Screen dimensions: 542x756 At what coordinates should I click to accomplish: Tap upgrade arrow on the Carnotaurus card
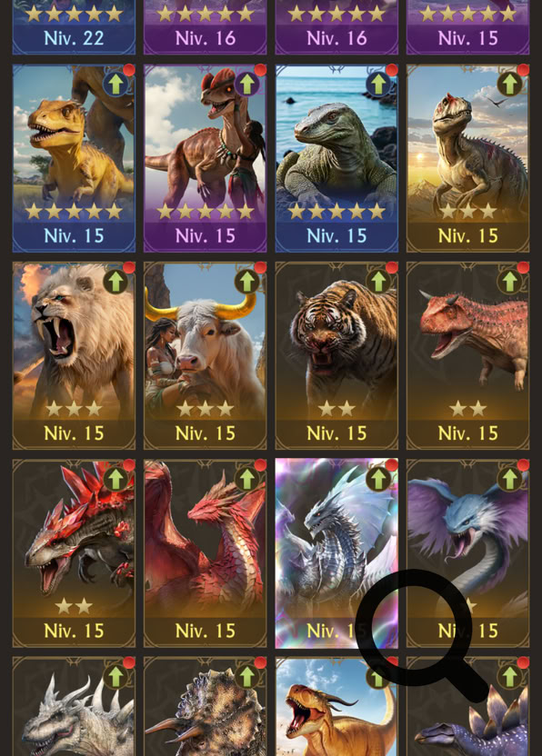pyautogui.click(x=509, y=282)
